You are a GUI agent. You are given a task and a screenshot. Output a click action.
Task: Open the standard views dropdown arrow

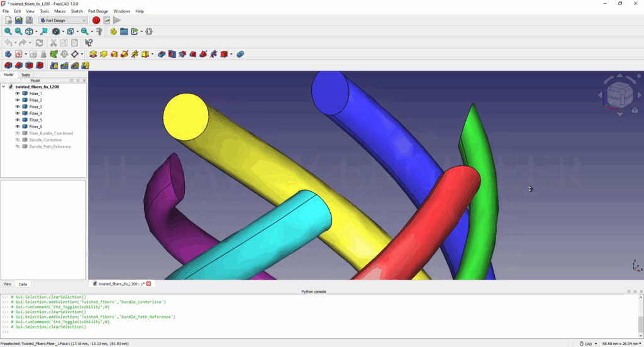click(36, 31)
